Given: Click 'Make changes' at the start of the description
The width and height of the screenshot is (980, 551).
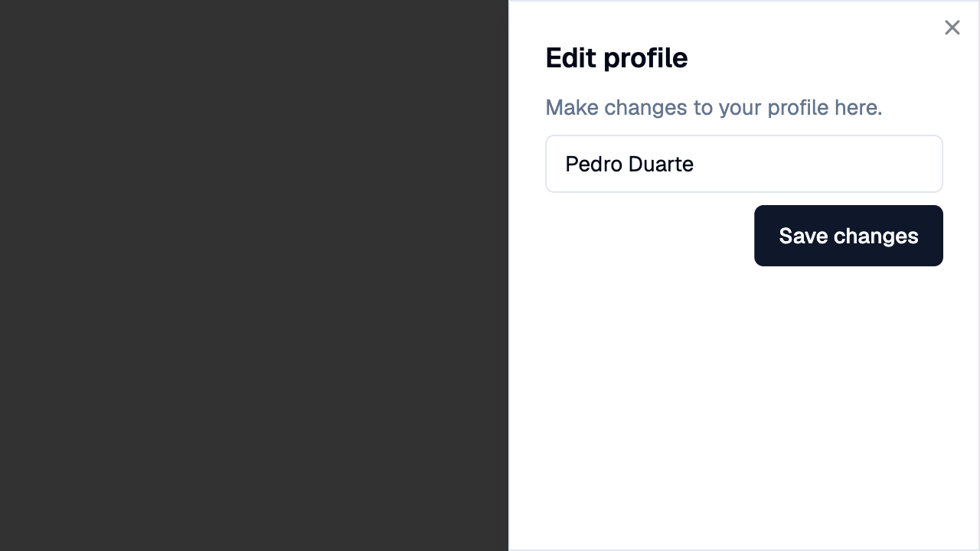Looking at the screenshot, I should (616, 107).
